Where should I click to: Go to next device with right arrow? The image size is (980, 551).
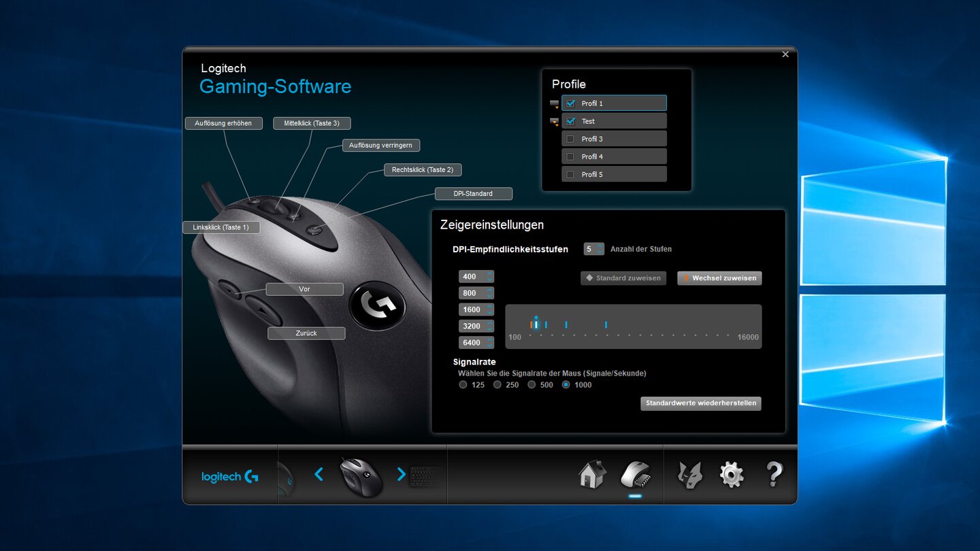[x=401, y=474]
